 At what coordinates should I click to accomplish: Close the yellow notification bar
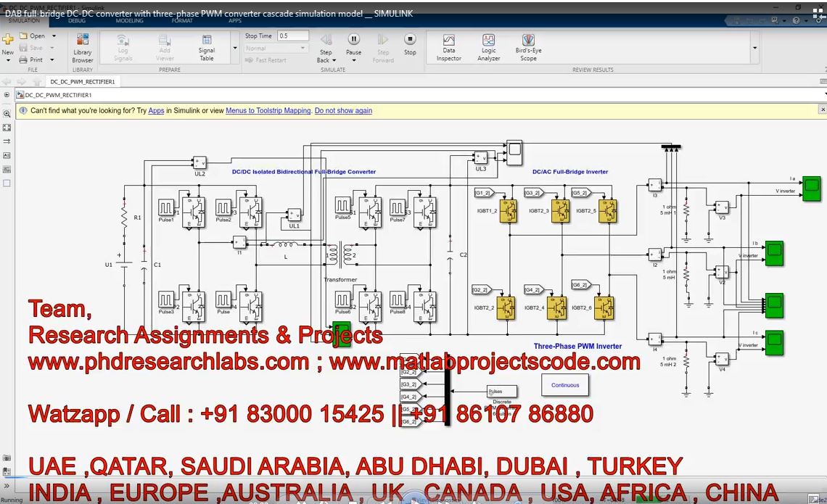click(823, 109)
